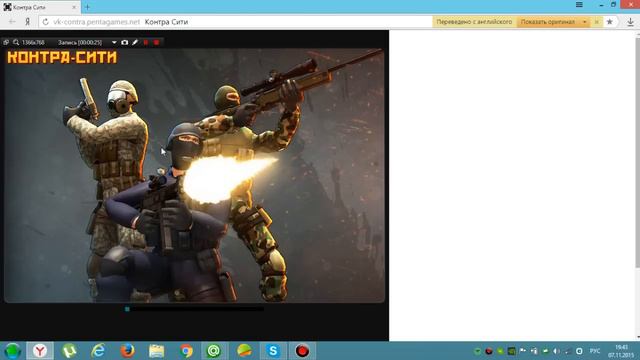The width and height of the screenshot is (640, 360).
Task: Open a new browser tab
Action: click(x=87, y=7)
